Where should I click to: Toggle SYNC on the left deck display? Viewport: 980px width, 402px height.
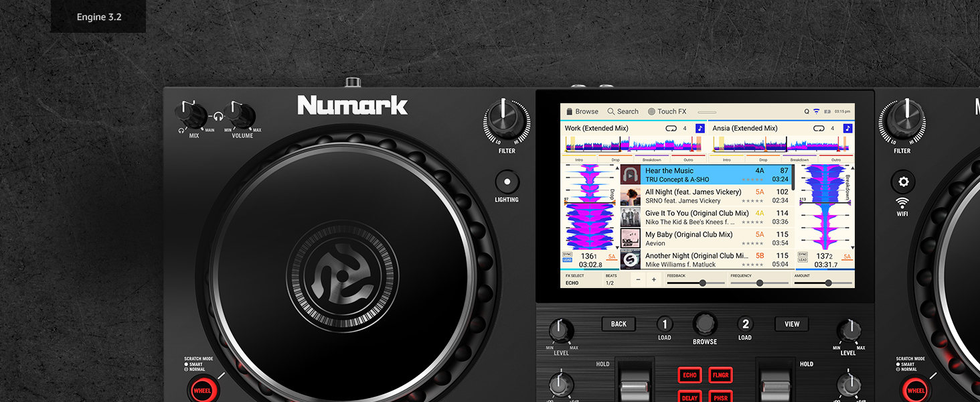point(568,255)
